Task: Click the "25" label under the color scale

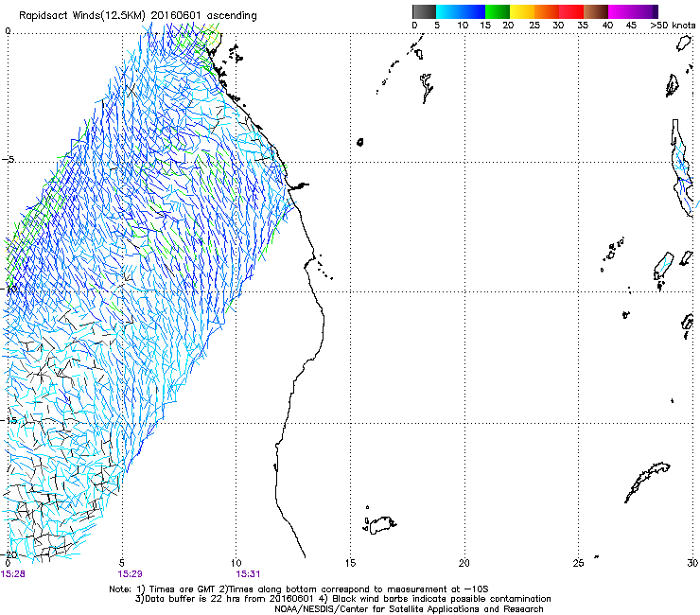Action: [534, 26]
